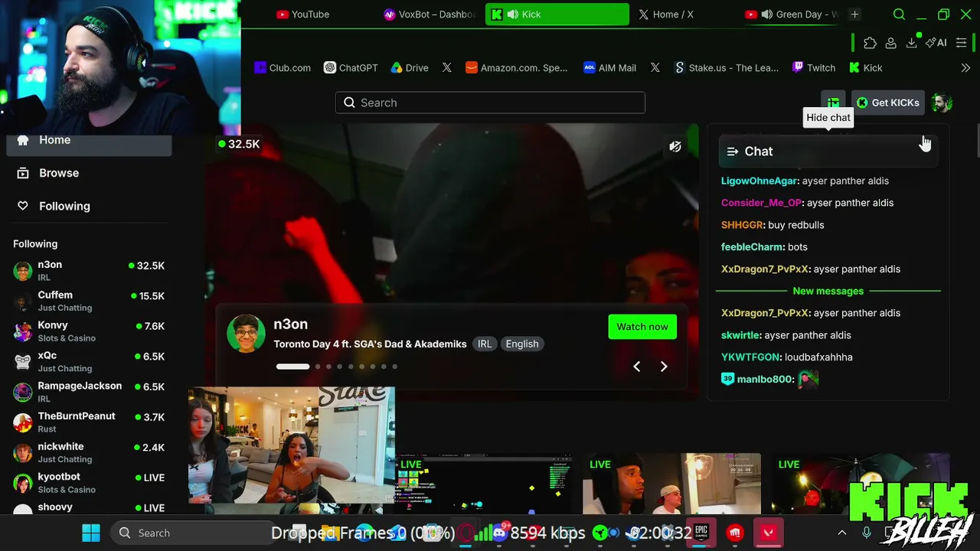Open the AIM Mail bookmark
The width and height of the screenshot is (980, 551).
click(x=609, y=68)
